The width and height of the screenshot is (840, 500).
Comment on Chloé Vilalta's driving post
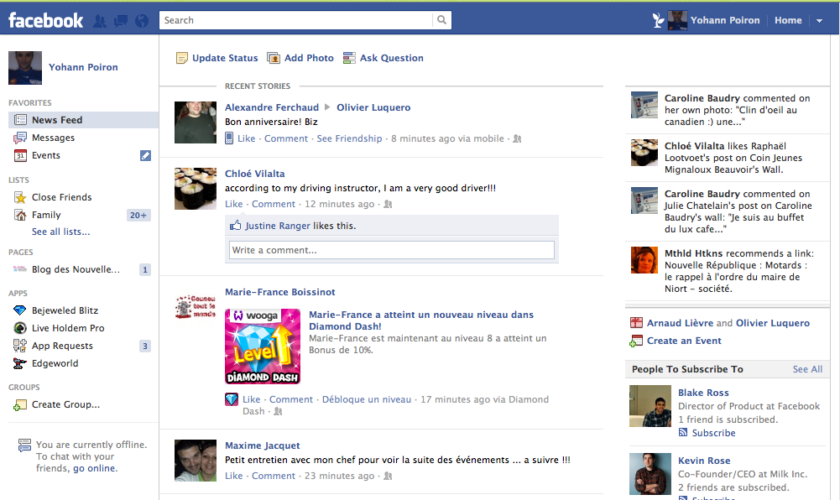tap(273, 204)
